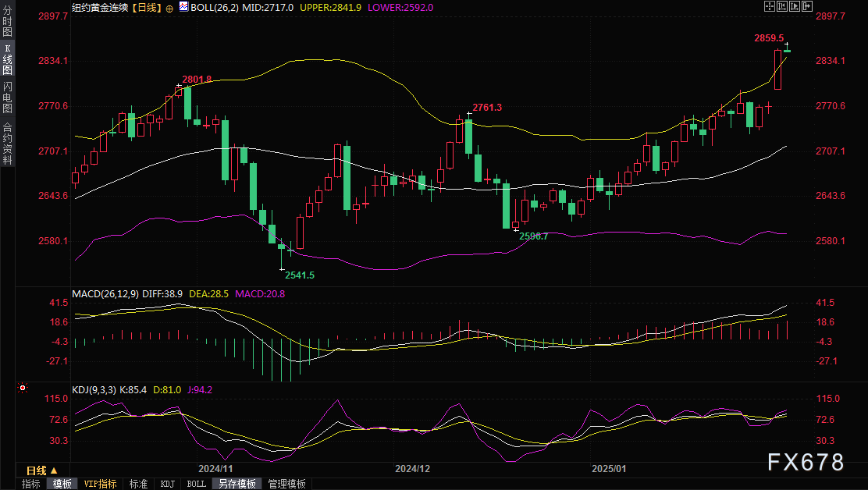Image resolution: width=868 pixels, height=490 pixels.
Task: Click the circled plus icon beside 日线 title
Action: coord(169,7)
